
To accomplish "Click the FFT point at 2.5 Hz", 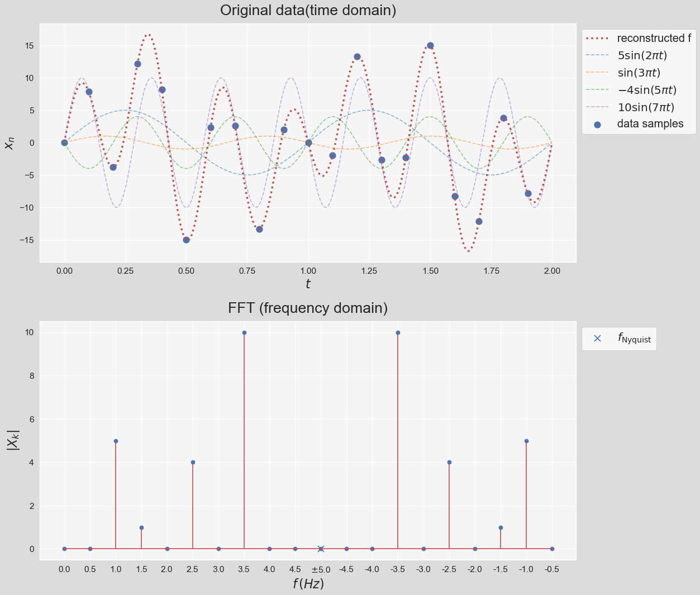I will [193, 462].
